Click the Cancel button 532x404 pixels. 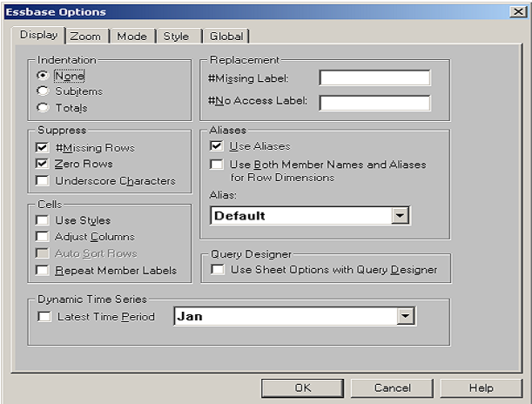(x=392, y=388)
